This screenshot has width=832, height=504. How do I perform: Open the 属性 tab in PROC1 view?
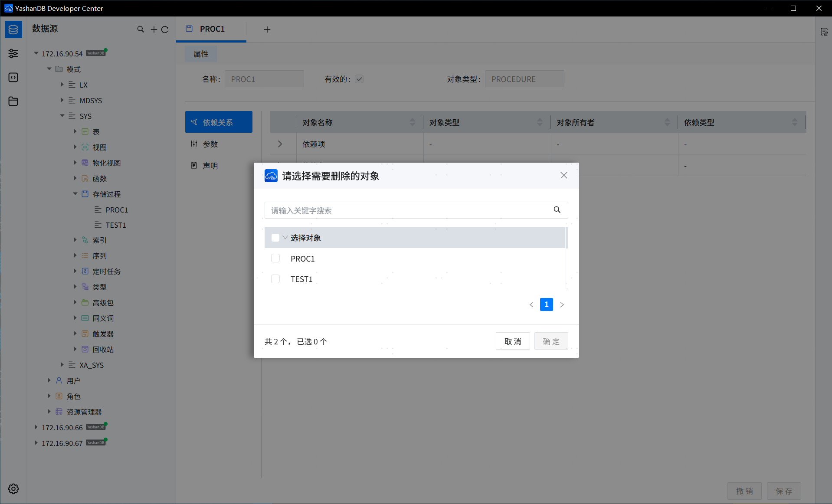point(200,54)
